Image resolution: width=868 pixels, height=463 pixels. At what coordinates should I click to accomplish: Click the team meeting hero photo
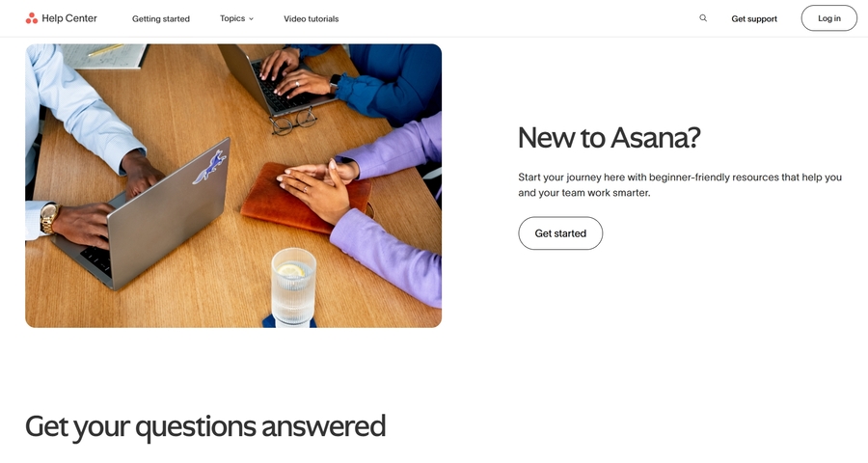pyautogui.click(x=233, y=185)
